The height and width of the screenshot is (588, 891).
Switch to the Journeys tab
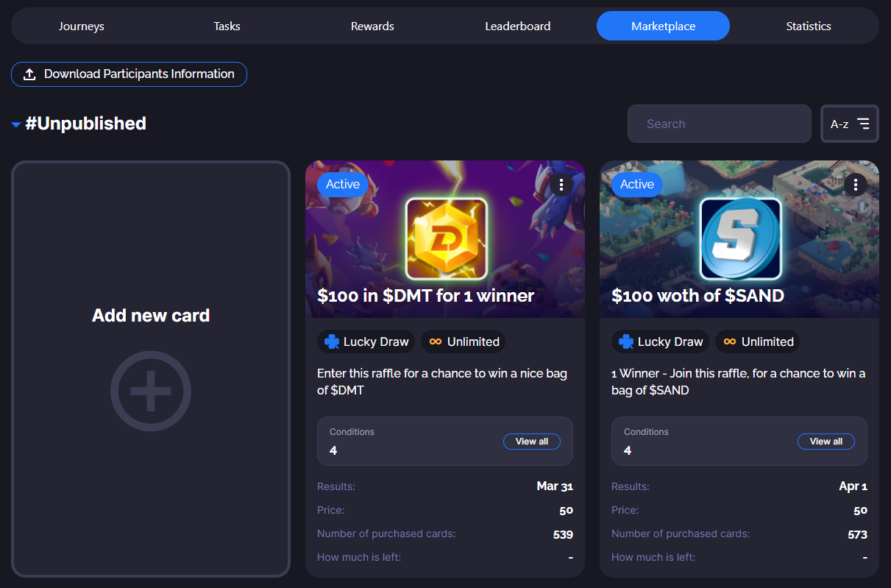(82, 26)
